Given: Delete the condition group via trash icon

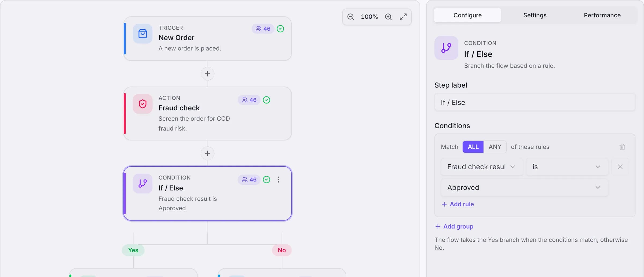Looking at the screenshot, I should (x=622, y=147).
